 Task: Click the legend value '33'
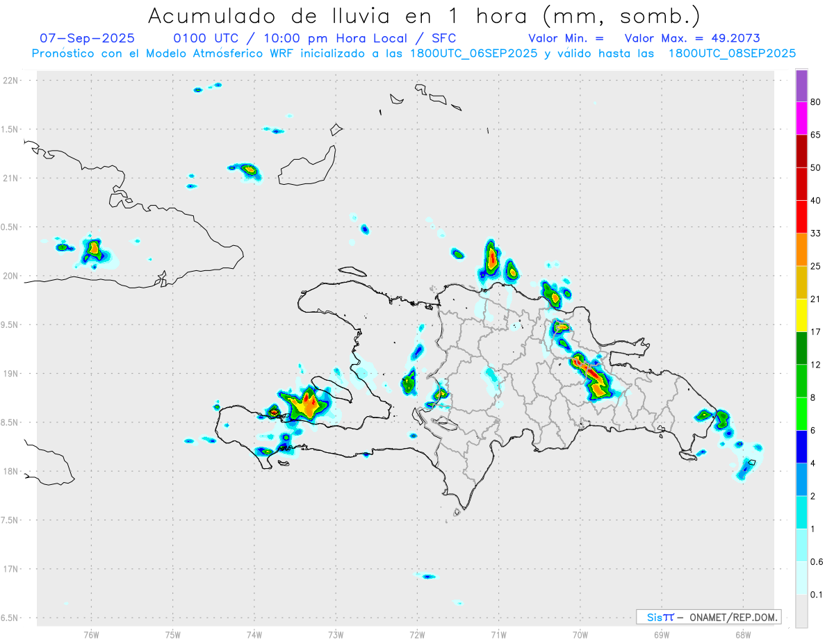tap(816, 233)
